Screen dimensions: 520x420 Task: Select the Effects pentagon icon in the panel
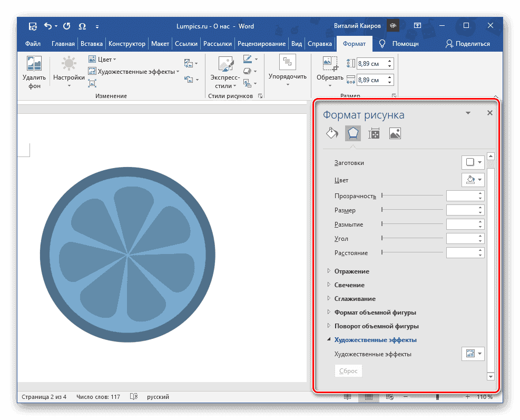point(352,133)
